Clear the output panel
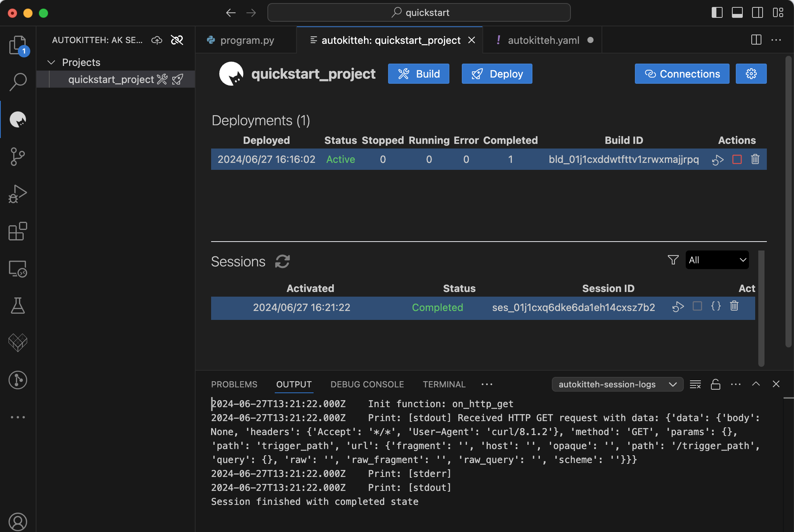This screenshot has height=532, width=794. (695, 384)
